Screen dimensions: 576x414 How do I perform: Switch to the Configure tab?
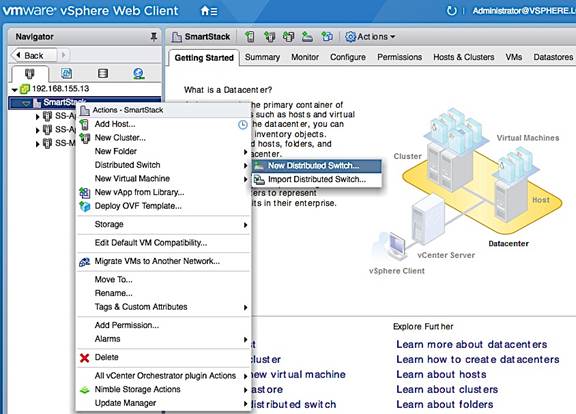coord(348,57)
